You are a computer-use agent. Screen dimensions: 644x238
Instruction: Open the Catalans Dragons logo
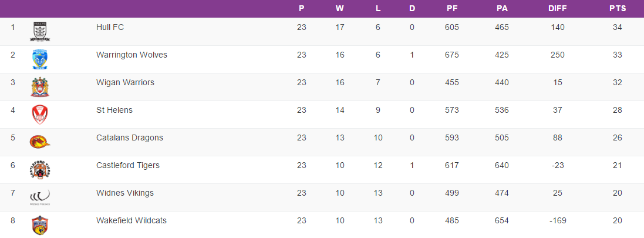(x=40, y=142)
